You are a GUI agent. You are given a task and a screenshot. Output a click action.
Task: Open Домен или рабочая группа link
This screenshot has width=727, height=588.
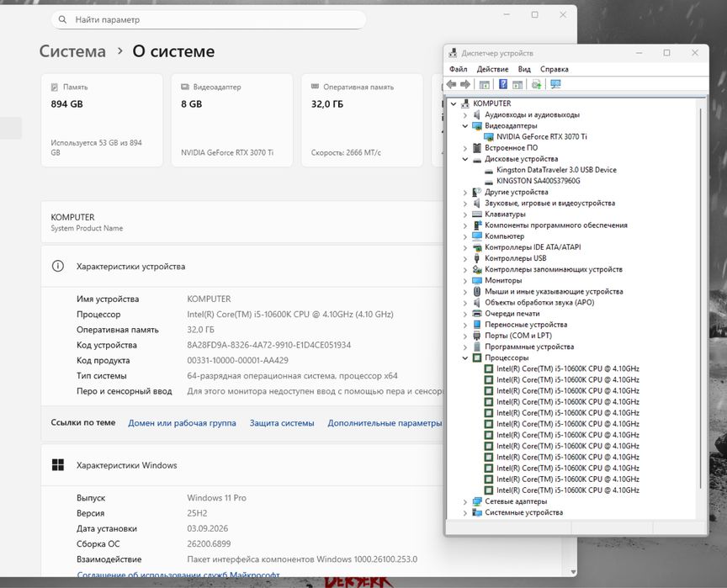pyautogui.click(x=182, y=423)
